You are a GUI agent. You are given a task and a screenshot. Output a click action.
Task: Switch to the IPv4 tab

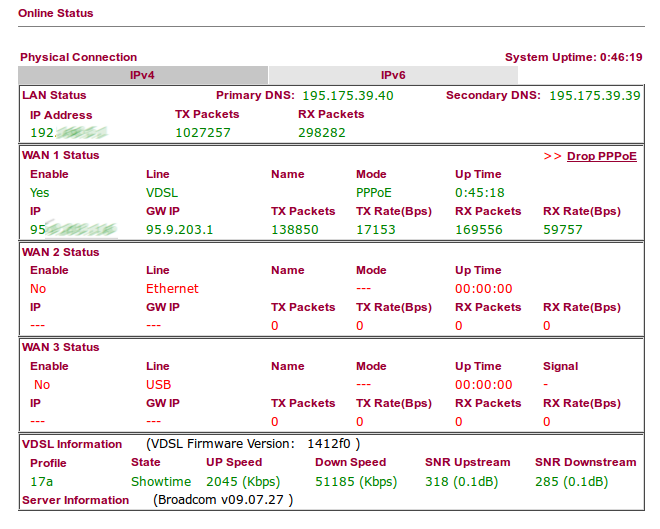click(x=142, y=75)
